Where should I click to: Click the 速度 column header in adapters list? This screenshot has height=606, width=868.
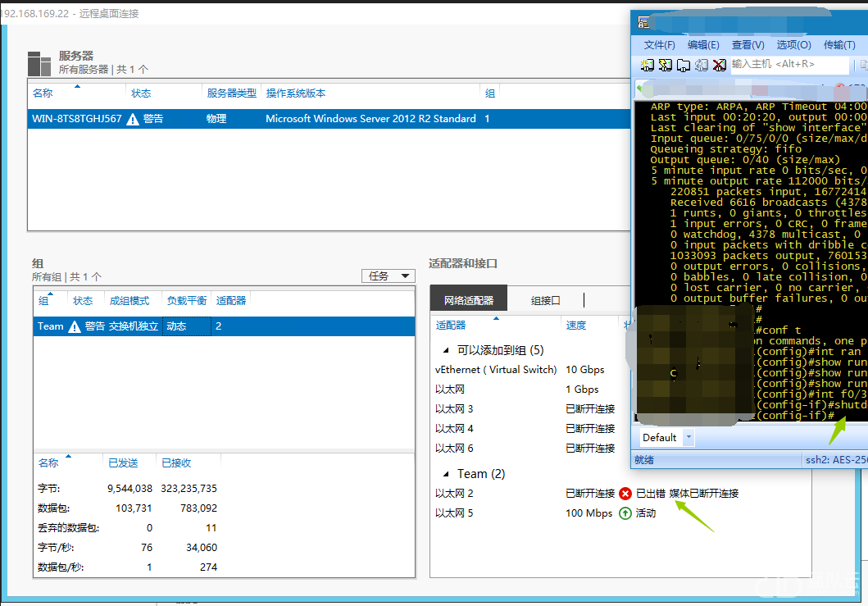point(575,326)
